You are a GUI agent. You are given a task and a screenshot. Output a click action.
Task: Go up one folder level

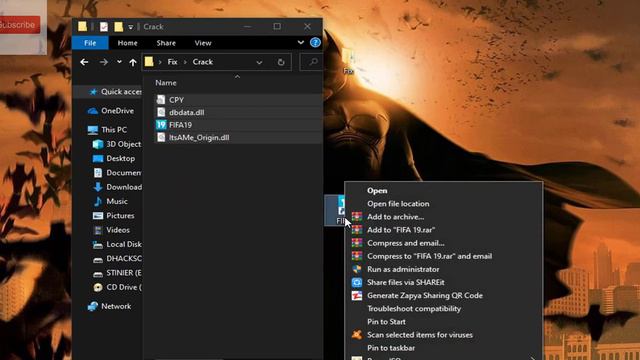coord(133,62)
